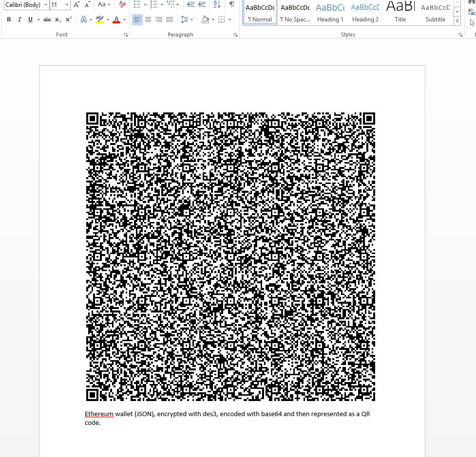Expand the Text Effects dropdown arrow
This screenshot has height=457, width=476.
tap(91, 20)
